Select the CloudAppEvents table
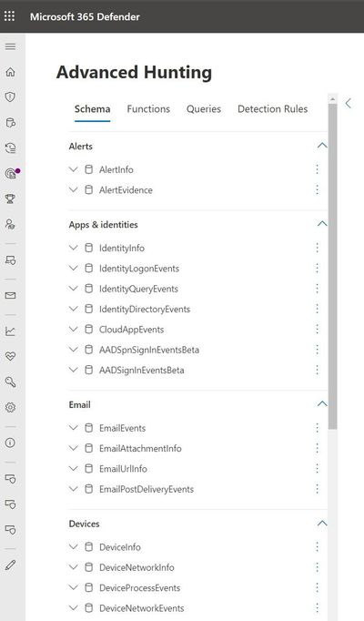This screenshot has height=621, width=364. coord(131,330)
